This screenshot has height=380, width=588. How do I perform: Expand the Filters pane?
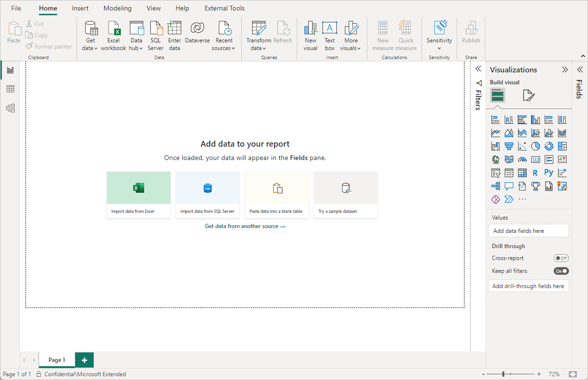click(x=478, y=70)
